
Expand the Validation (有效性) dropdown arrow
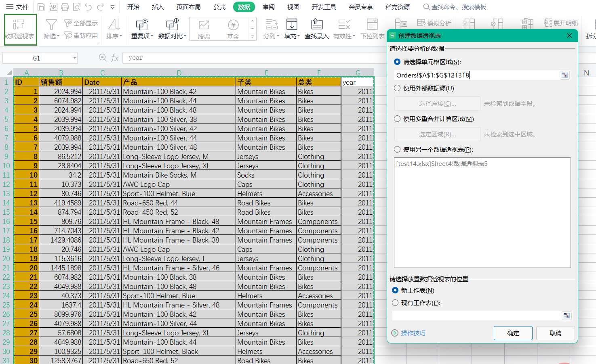tap(354, 36)
